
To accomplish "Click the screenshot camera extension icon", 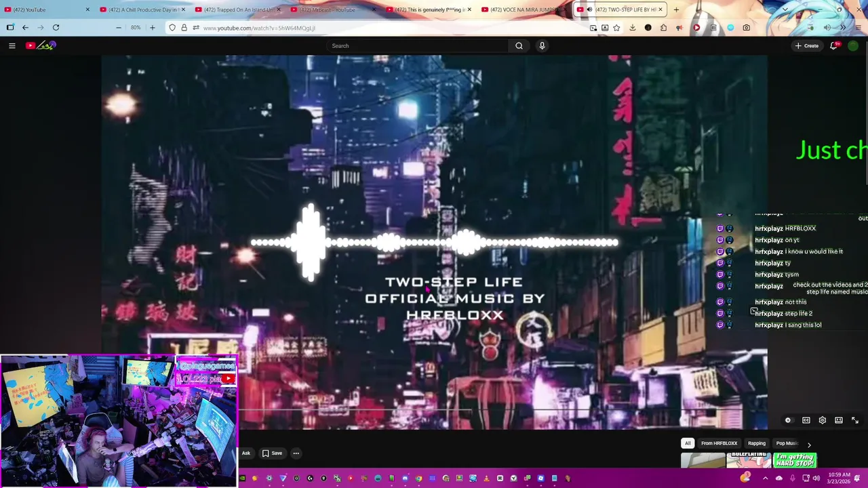I will (747, 28).
